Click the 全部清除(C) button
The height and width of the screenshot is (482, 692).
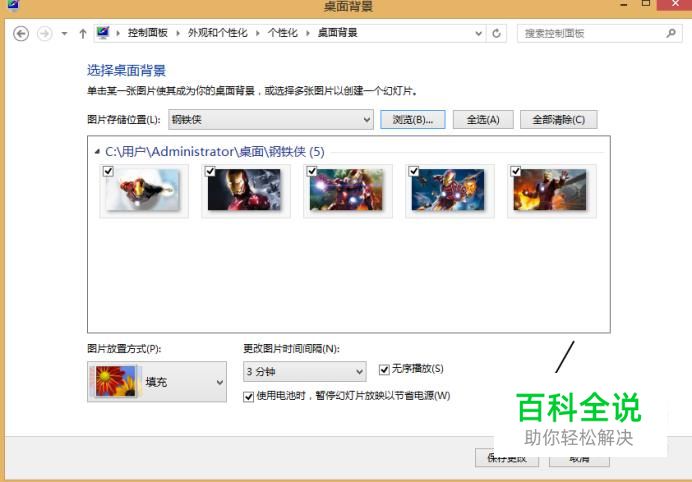click(x=559, y=120)
